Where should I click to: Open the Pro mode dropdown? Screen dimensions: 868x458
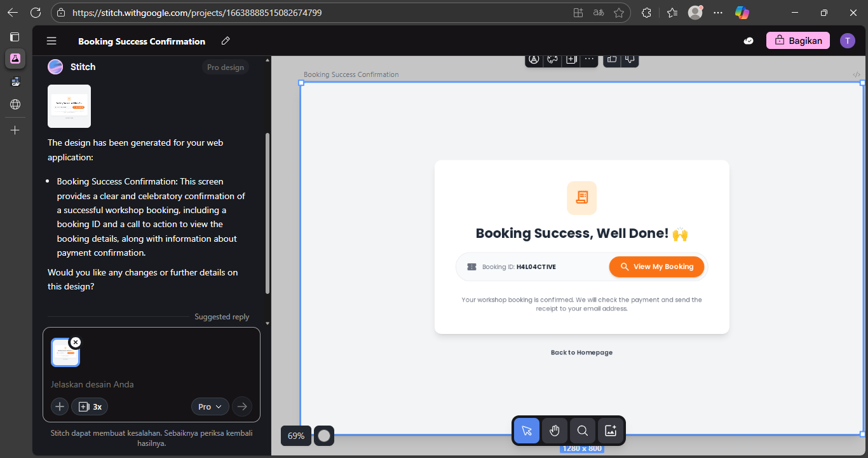pos(210,406)
